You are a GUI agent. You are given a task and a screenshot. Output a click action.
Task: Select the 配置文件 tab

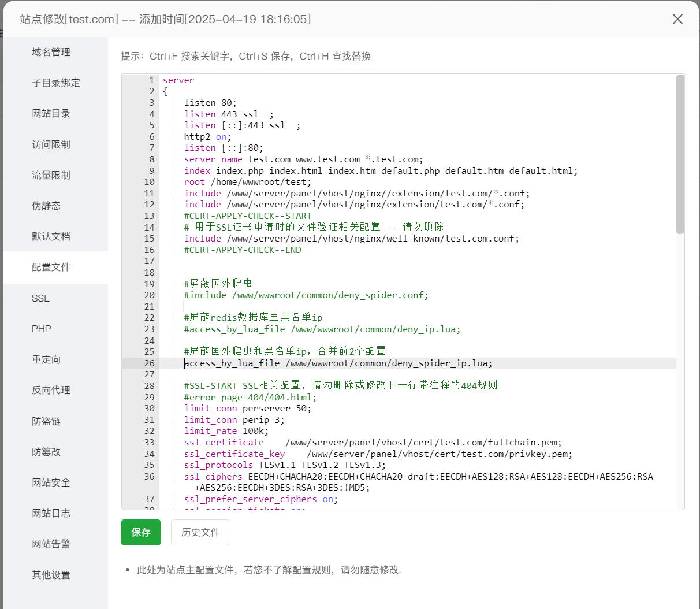[x=55, y=267]
